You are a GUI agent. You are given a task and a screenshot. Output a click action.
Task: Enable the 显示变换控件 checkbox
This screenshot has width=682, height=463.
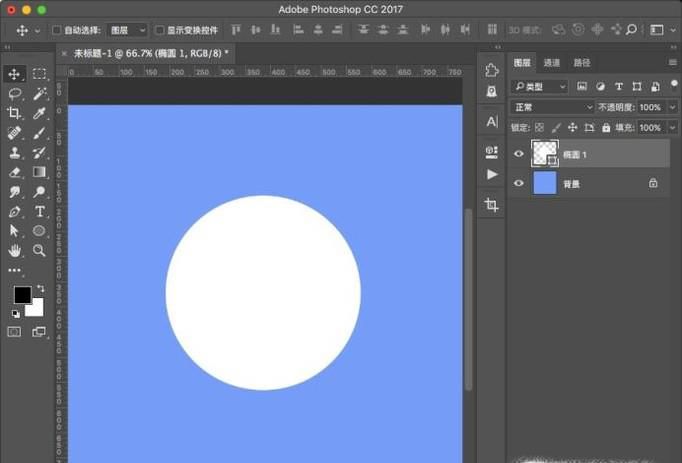pos(160,31)
